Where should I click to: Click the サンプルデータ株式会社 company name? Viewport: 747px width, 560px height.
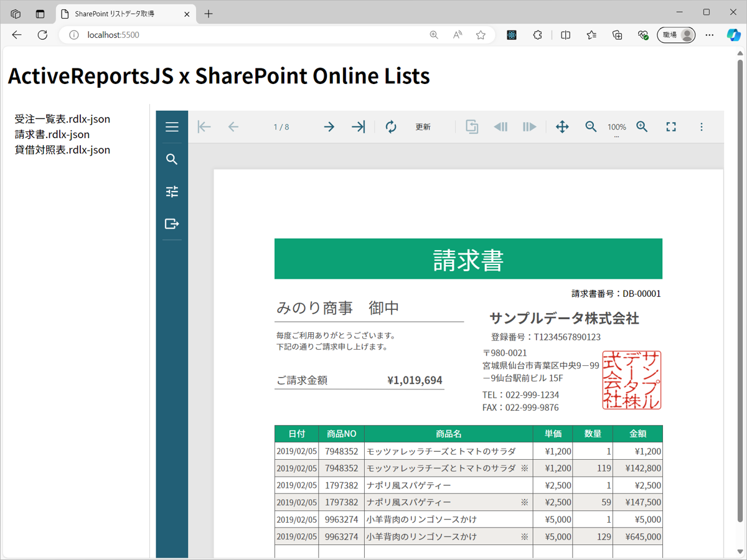pyautogui.click(x=565, y=319)
